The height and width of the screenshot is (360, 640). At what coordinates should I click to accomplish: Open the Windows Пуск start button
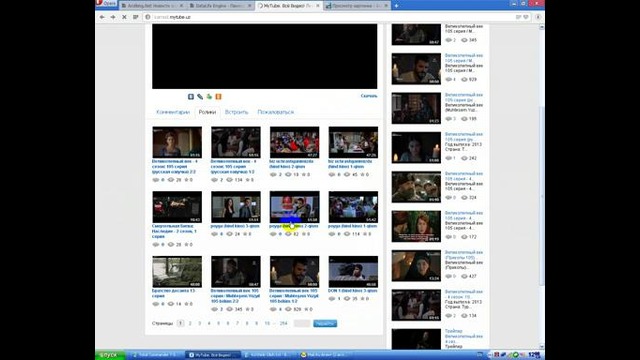[109, 355]
